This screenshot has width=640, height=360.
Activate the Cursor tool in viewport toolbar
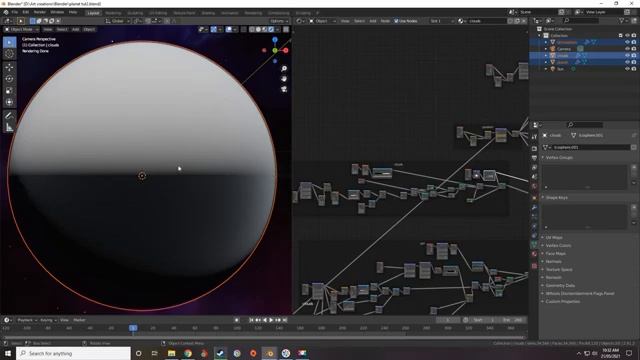tap(9, 54)
